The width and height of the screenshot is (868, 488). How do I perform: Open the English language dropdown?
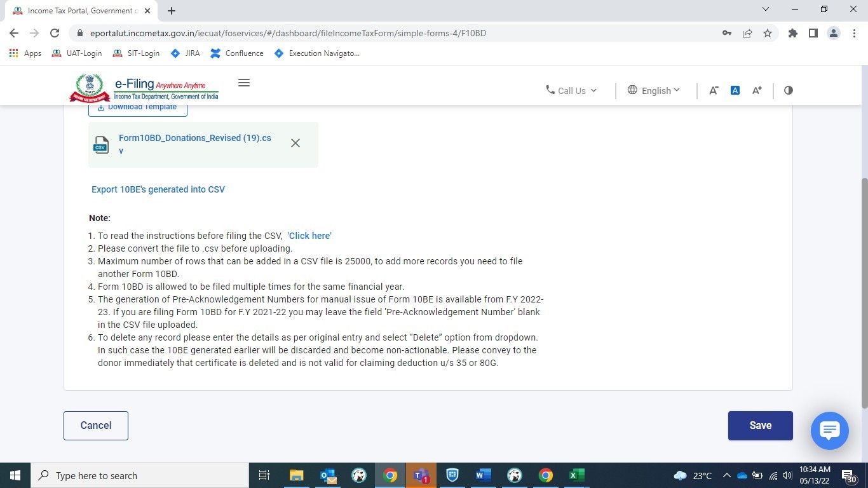coord(654,90)
